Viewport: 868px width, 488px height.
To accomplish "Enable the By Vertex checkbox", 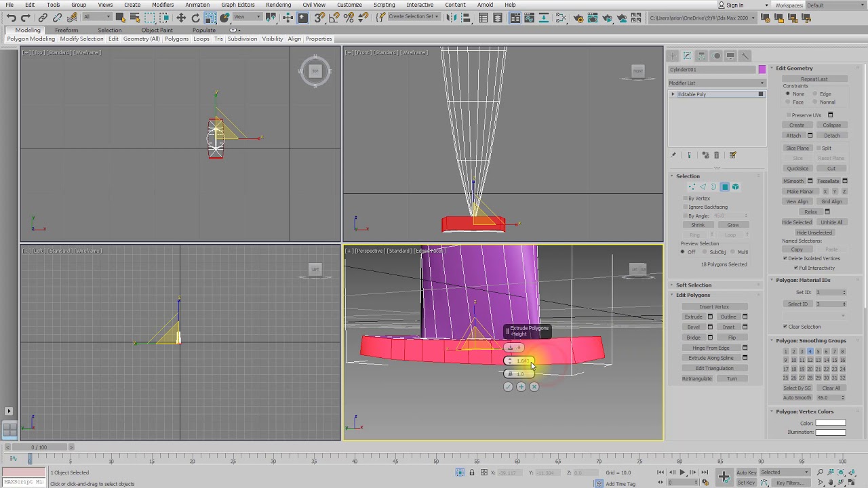I will coord(685,198).
